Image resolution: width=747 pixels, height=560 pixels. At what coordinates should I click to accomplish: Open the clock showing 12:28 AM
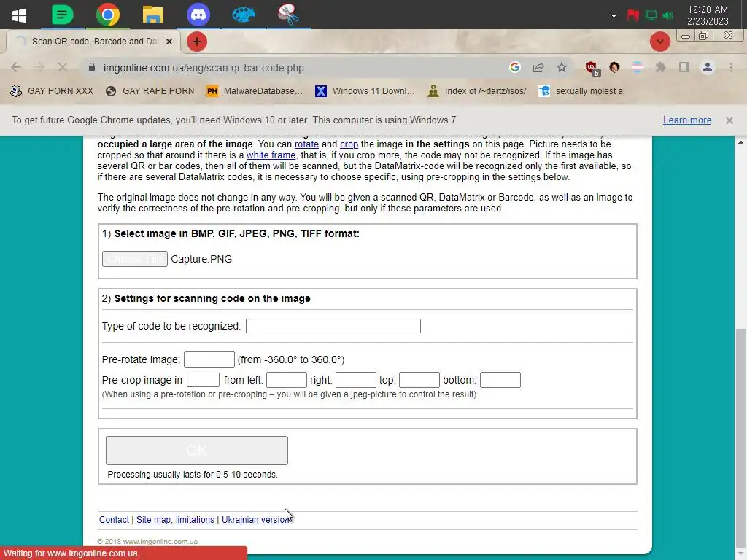(708, 15)
